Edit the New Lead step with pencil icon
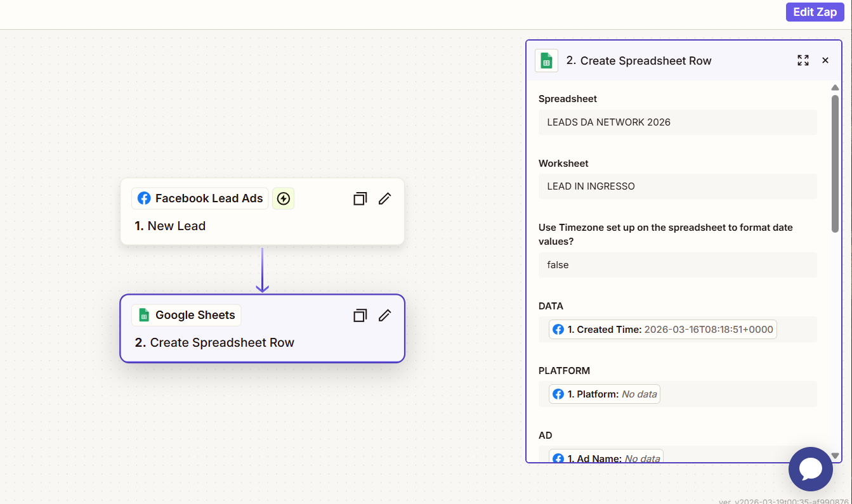Viewport: 852px width, 504px height. pos(384,198)
